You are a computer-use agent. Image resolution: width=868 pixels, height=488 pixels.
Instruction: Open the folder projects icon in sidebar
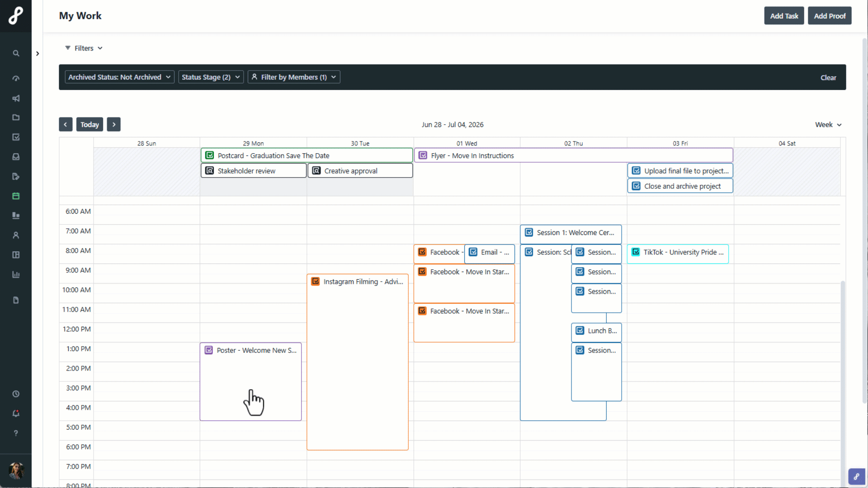[16, 117]
